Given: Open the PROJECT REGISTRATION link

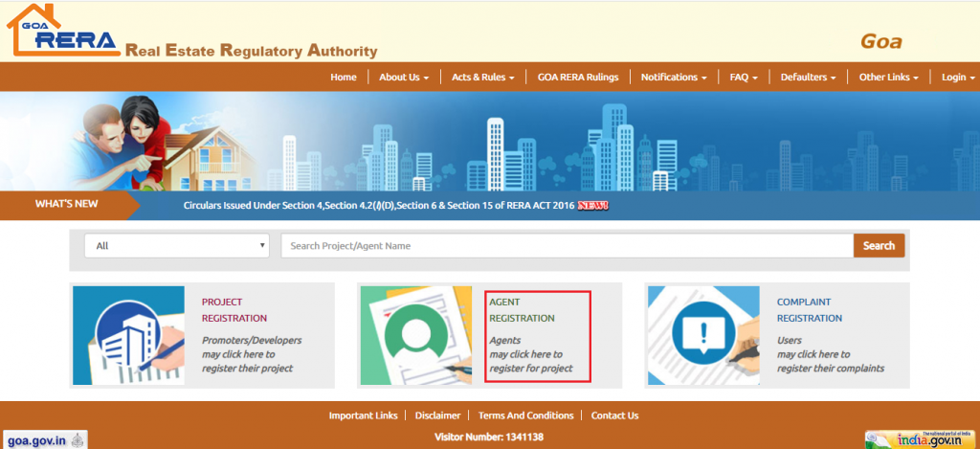Looking at the screenshot, I should coord(234,310).
